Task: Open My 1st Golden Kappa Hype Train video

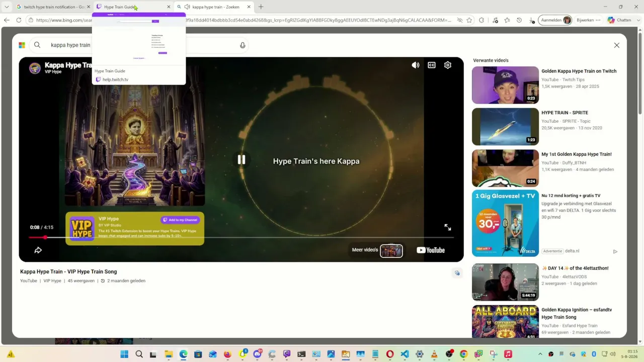Action: (x=577, y=154)
